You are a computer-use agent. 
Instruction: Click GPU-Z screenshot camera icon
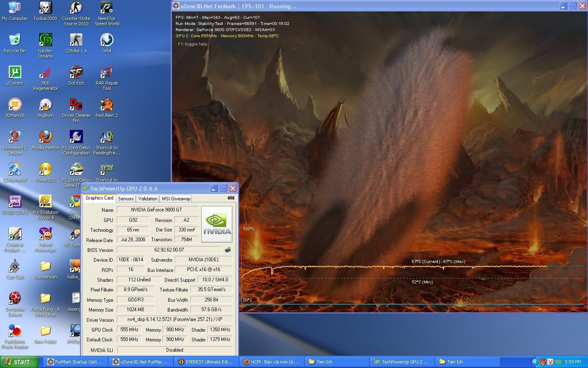(231, 198)
